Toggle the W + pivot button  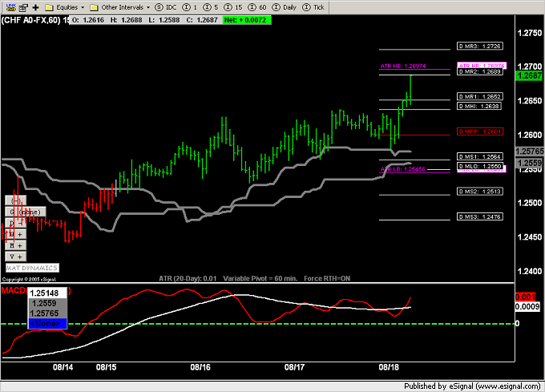point(16,234)
